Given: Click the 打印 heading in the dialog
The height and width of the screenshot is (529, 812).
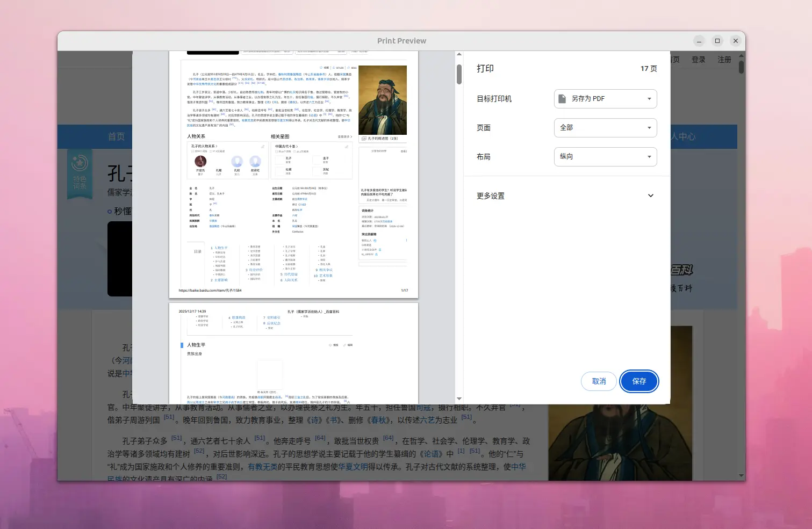Looking at the screenshot, I should tap(485, 69).
